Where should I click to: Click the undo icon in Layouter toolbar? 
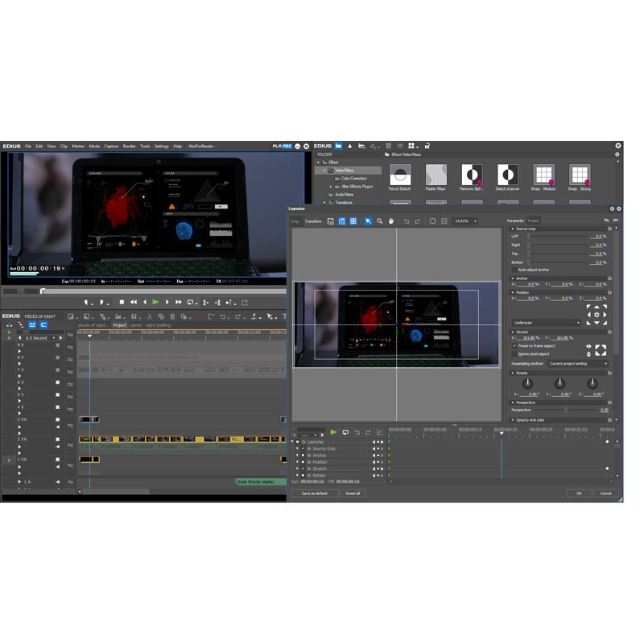[407, 221]
